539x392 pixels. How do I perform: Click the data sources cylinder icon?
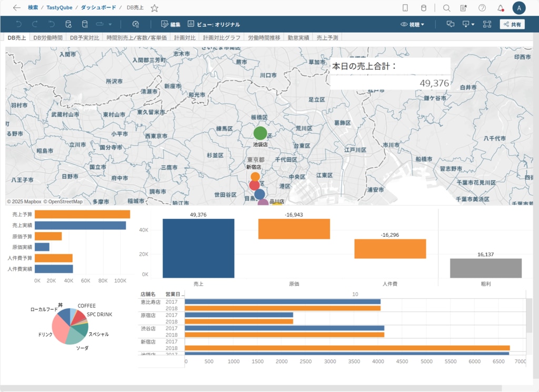tap(424, 8)
